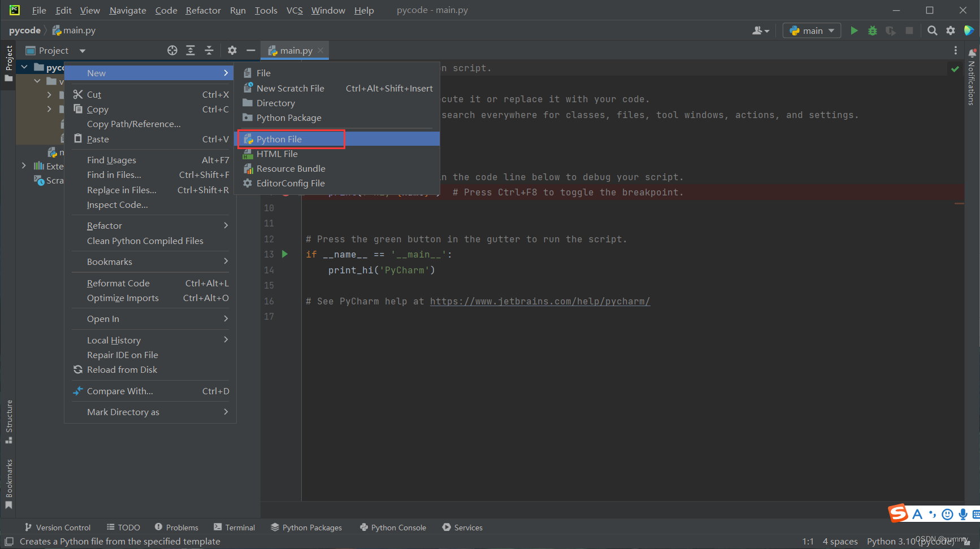
Task: Click Sogou IME microphone icon
Action: [x=962, y=514]
